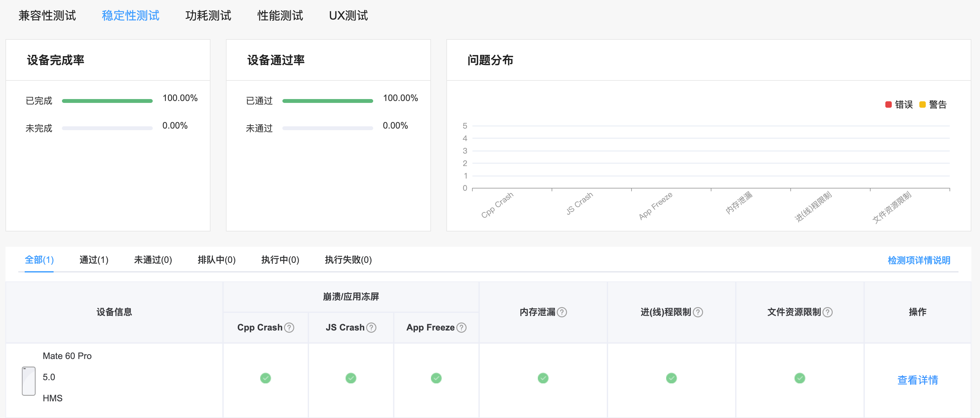
Task: Go to UX测试 tab
Action: pos(348,16)
